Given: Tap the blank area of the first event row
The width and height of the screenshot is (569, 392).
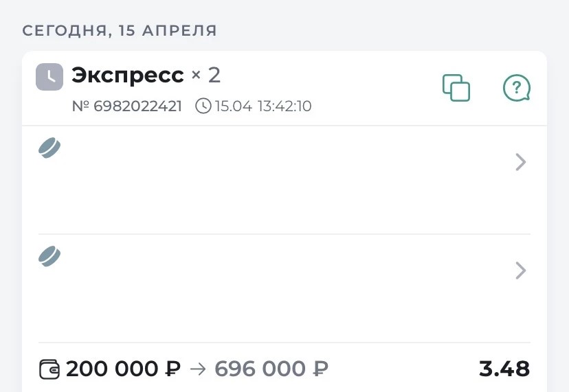Looking at the screenshot, I should (x=275, y=180).
